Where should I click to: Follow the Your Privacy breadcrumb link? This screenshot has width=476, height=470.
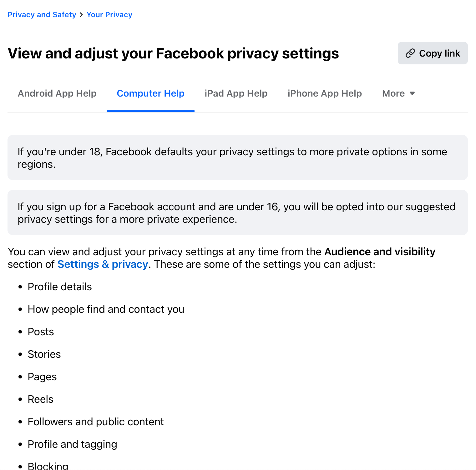[x=109, y=15]
